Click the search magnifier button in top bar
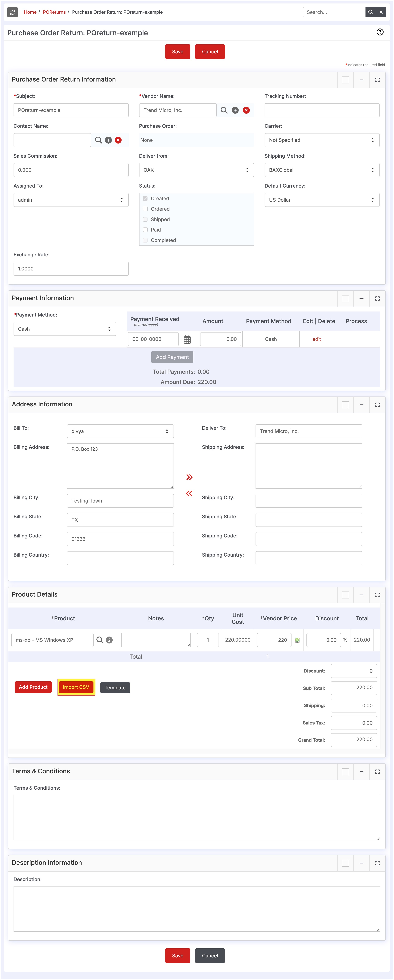Screen dimensions: 394x980 [x=370, y=12]
